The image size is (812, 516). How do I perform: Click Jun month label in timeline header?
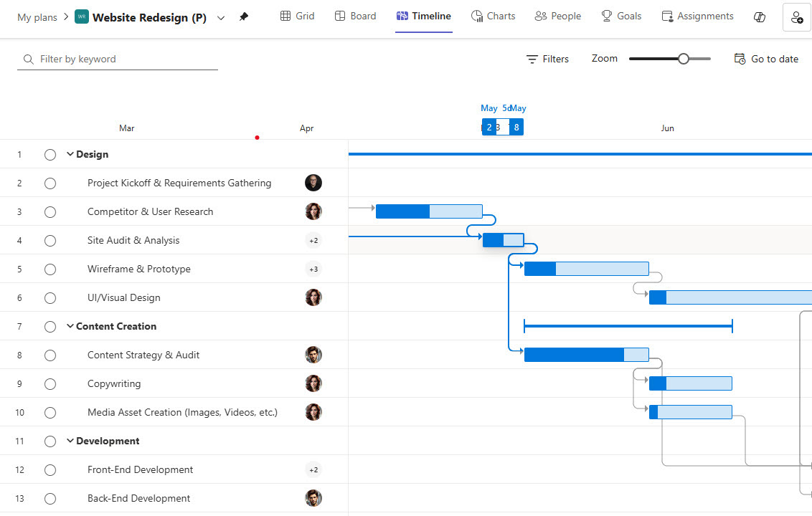[x=668, y=128]
